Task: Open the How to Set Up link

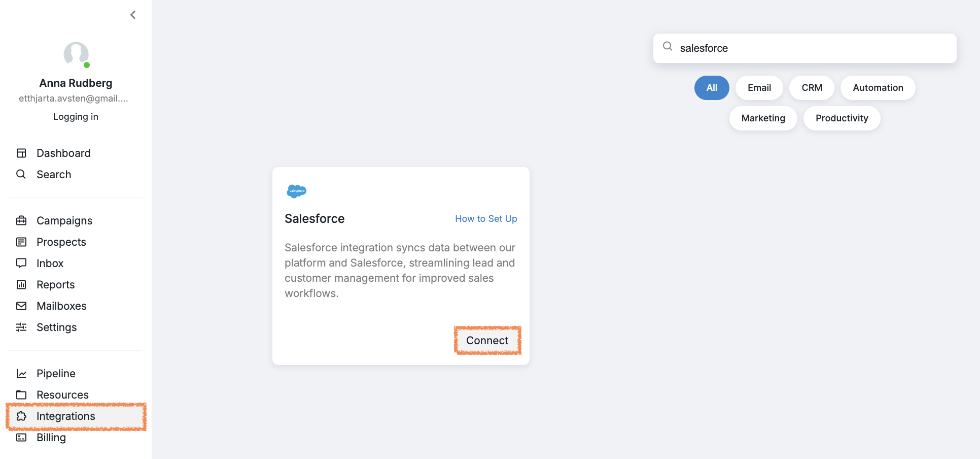Action: click(x=486, y=219)
